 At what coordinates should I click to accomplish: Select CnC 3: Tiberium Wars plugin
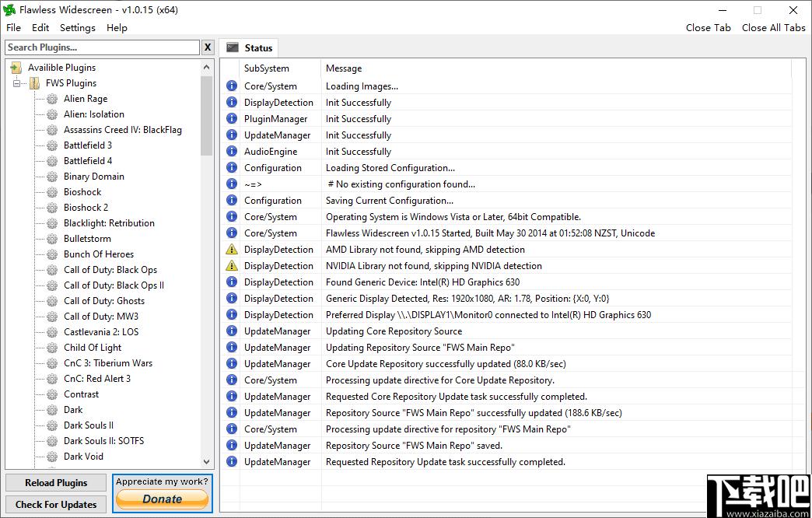[107, 363]
